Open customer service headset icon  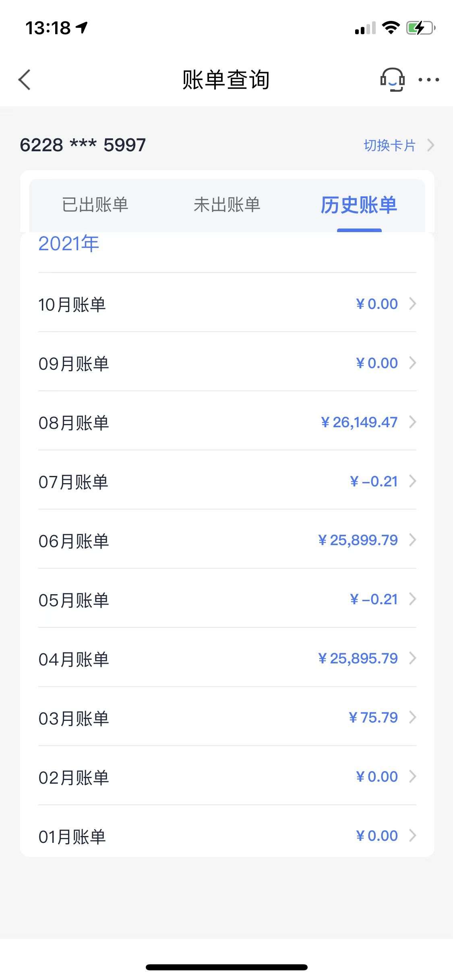click(x=393, y=80)
